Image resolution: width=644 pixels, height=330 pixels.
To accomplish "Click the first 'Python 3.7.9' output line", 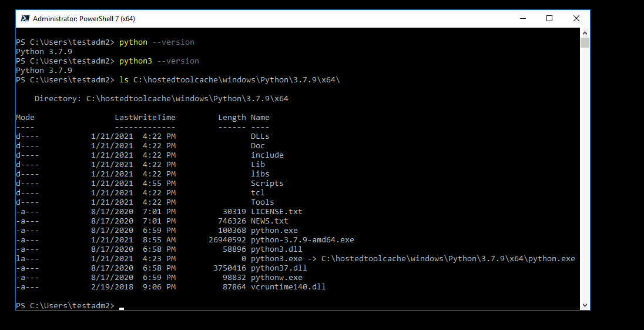I will (44, 51).
